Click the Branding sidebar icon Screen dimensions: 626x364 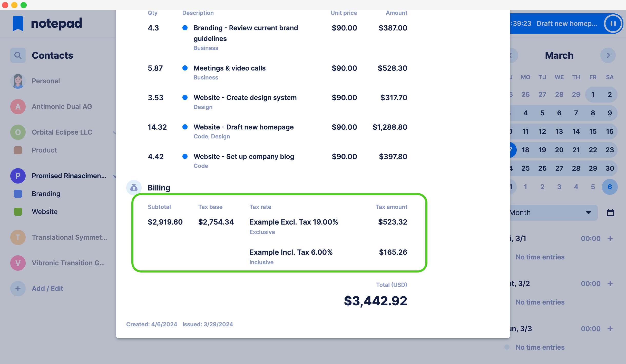[17, 194]
